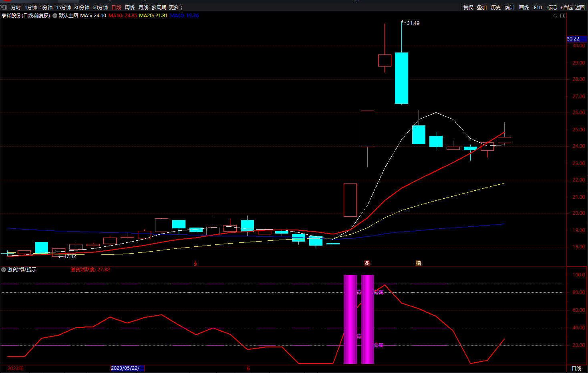This screenshot has width=588, height=373.
Task: Click the 画线 drawing tool button
Action: tap(524, 8)
